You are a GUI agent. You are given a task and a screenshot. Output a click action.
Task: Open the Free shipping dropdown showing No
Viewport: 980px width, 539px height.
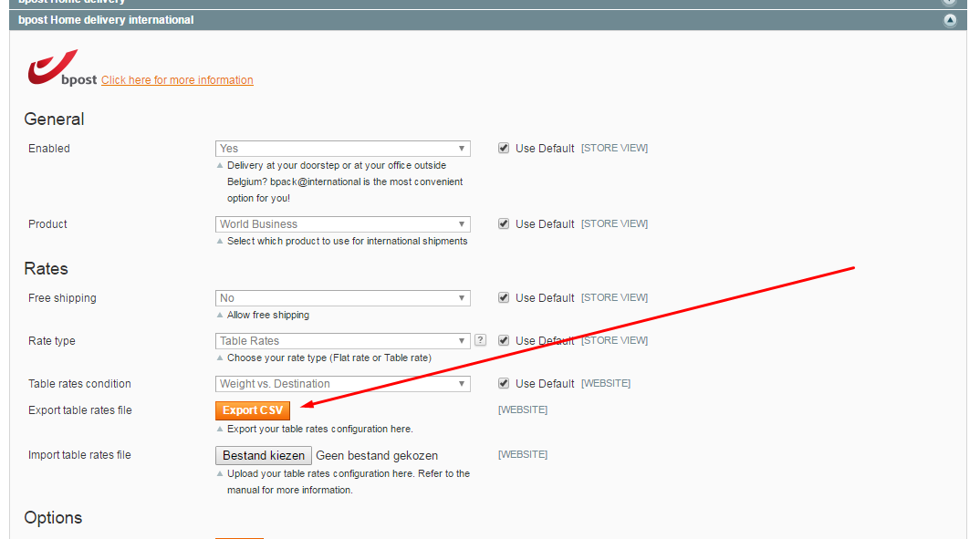click(342, 298)
